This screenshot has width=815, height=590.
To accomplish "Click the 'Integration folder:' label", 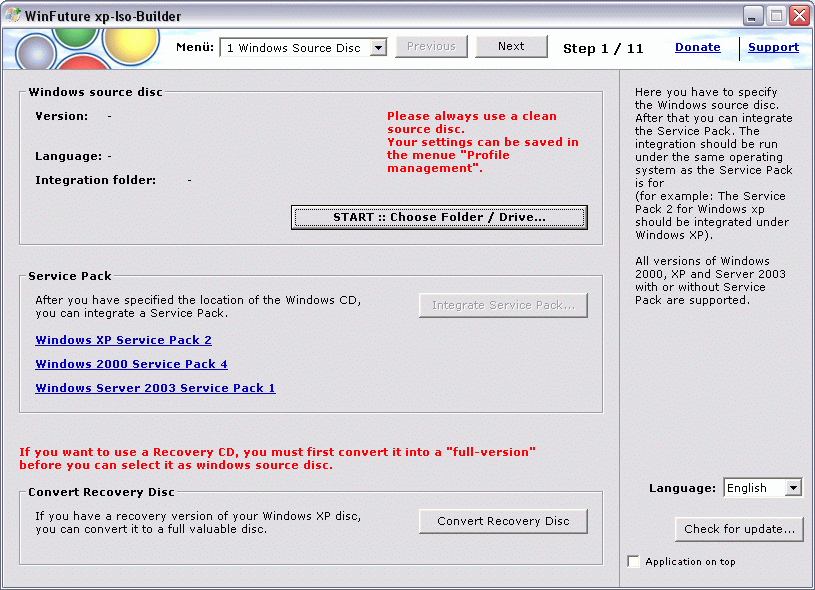I will [95, 180].
